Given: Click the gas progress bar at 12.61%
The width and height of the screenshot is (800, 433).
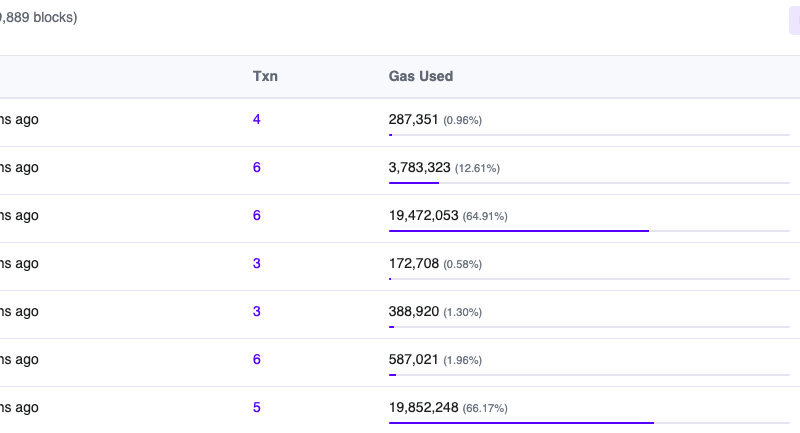Looking at the screenshot, I should 589,183.
